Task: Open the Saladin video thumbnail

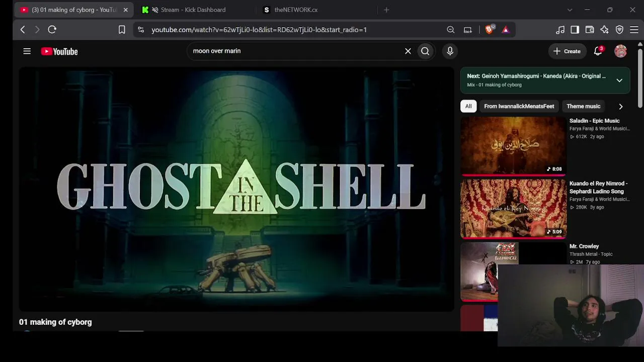Action: (513, 146)
